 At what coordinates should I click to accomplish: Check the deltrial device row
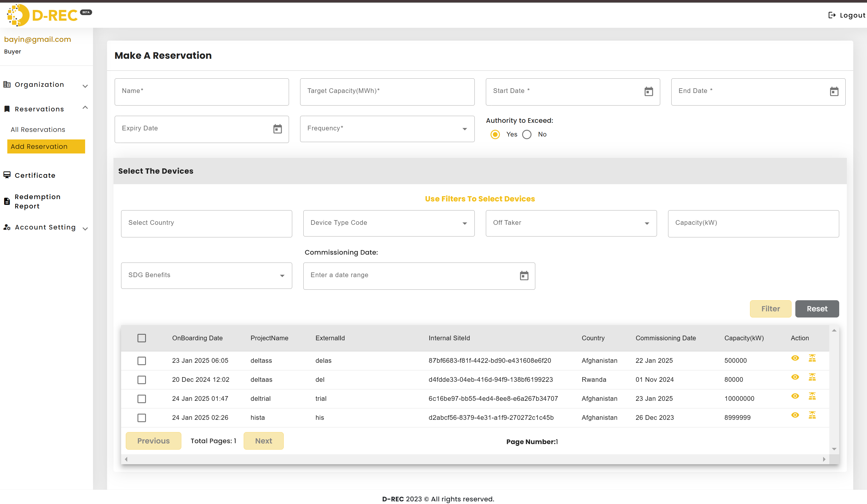pos(142,399)
